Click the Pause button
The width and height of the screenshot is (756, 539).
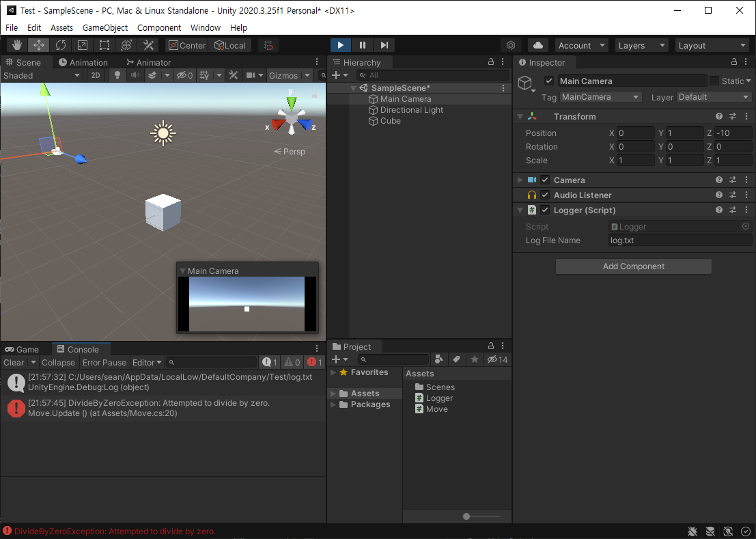[x=363, y=45]
